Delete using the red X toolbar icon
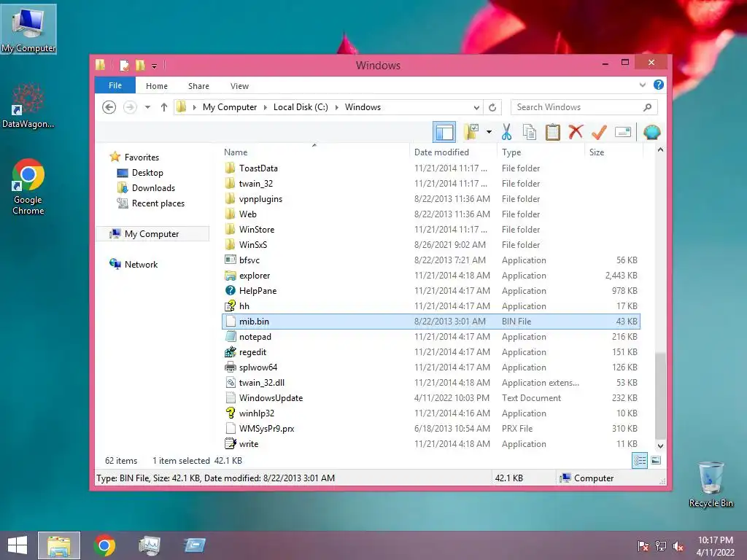Viewport: 747px width, 560px height. tap(576, 132)
